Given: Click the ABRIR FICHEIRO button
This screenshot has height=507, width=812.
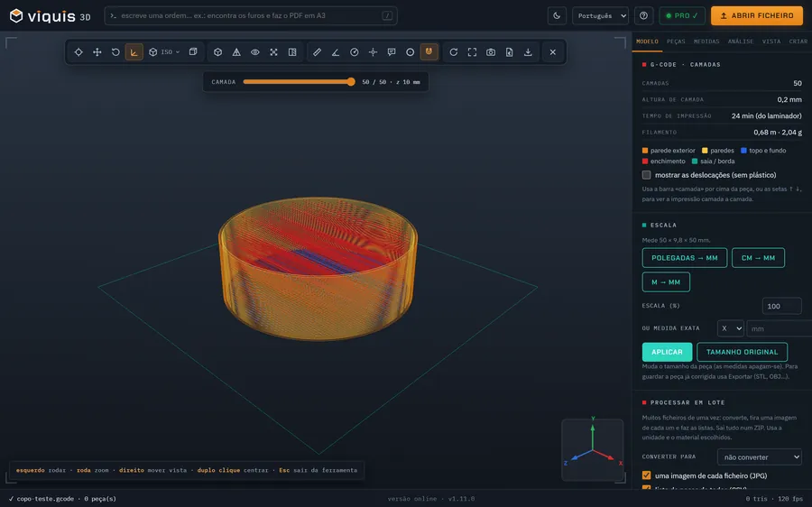Looking at the screenshot, I should (x=757, y=15).
